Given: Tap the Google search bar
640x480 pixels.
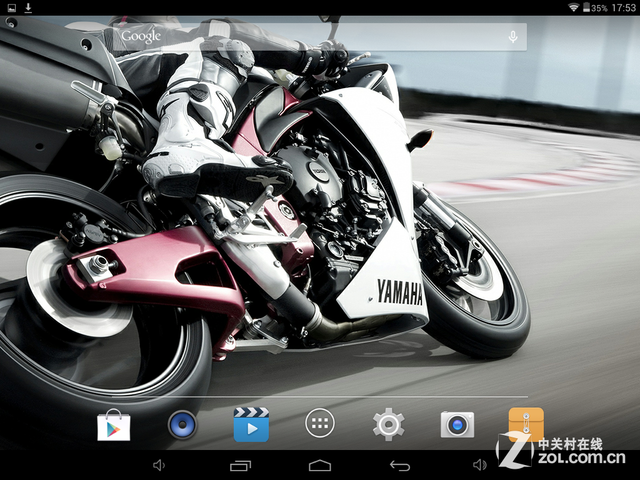Looking at the screenshot, I should click(319, 37).
